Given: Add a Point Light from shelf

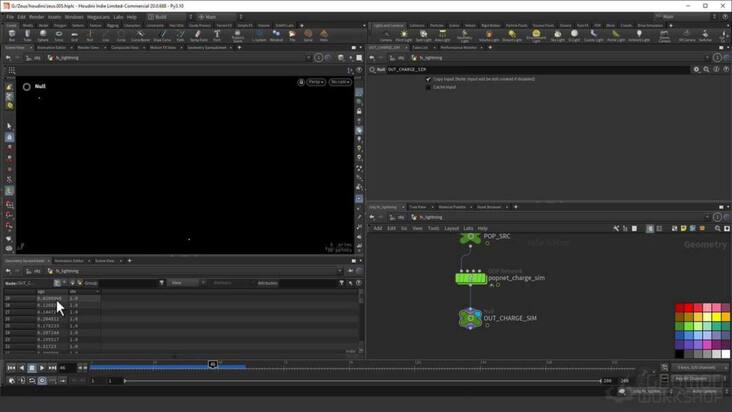Looking at the screenshot, I should point(403,35).
